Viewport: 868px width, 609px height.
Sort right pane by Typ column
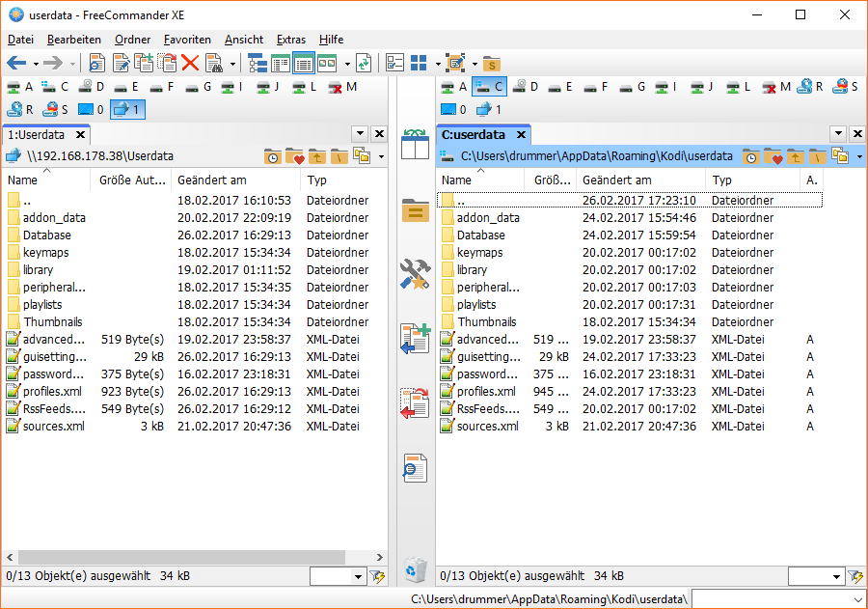tap(752, 180)
